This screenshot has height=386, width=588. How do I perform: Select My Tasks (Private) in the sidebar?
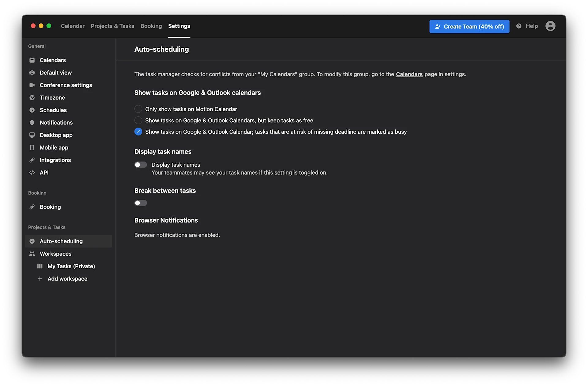coord(71,266)
